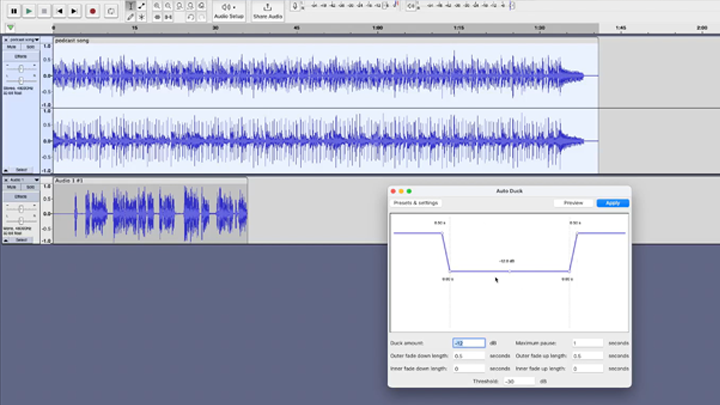
Task: Click the Threshold input field
Action: coord(518,381)
